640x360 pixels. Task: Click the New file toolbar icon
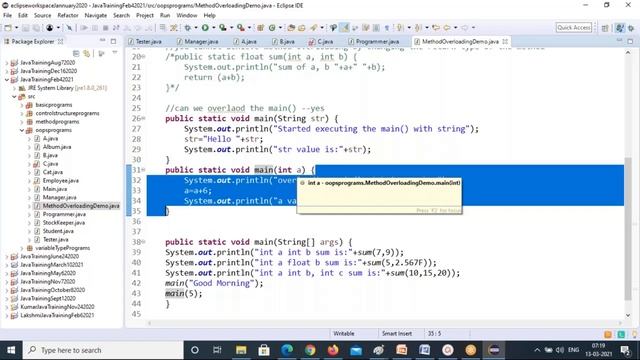[8, 28]
